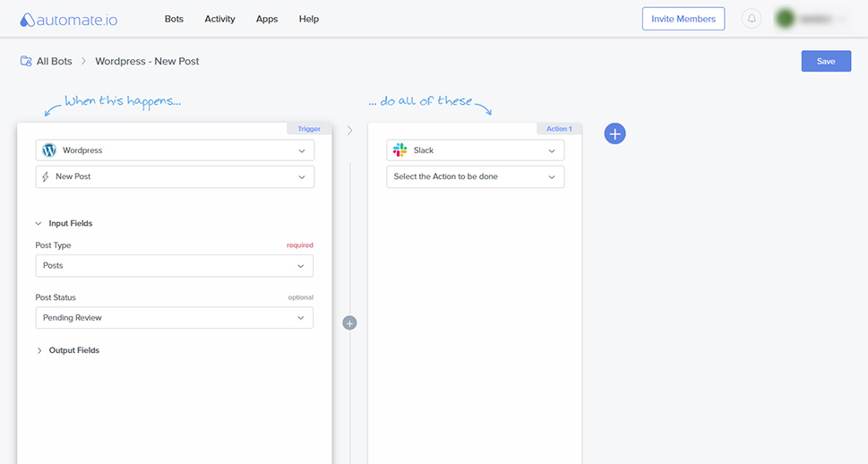Screen dimensions: 868x464
Task: Click the Invite Members button
Action: 683,19
